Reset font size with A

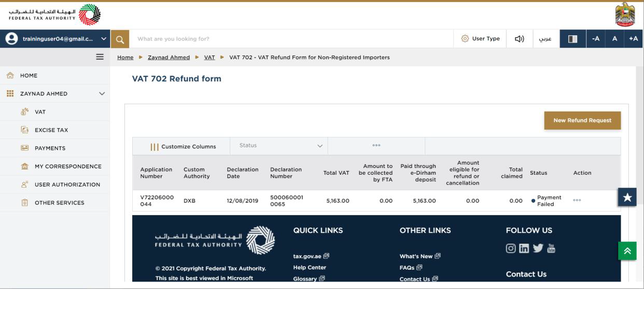(614, 39)
